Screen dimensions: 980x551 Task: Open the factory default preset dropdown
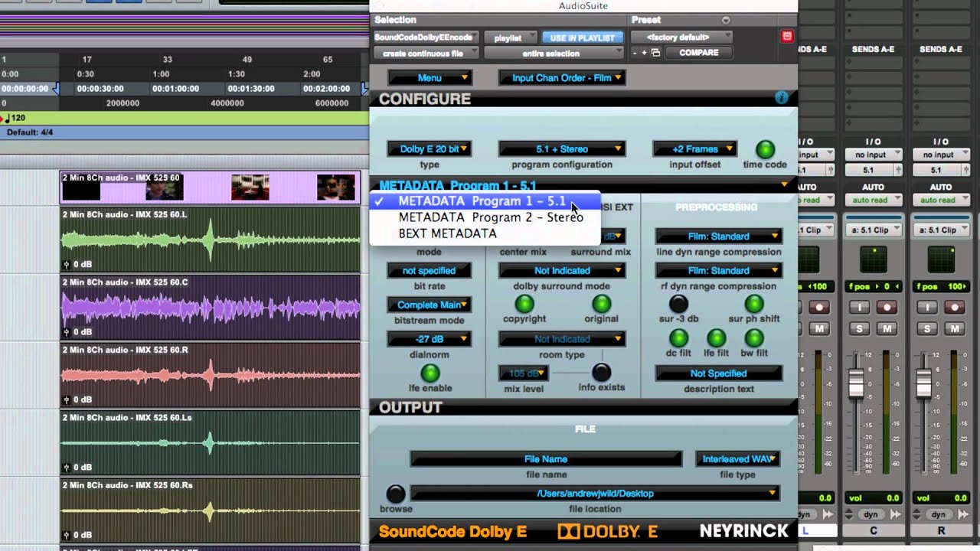[x=682, y=37]
